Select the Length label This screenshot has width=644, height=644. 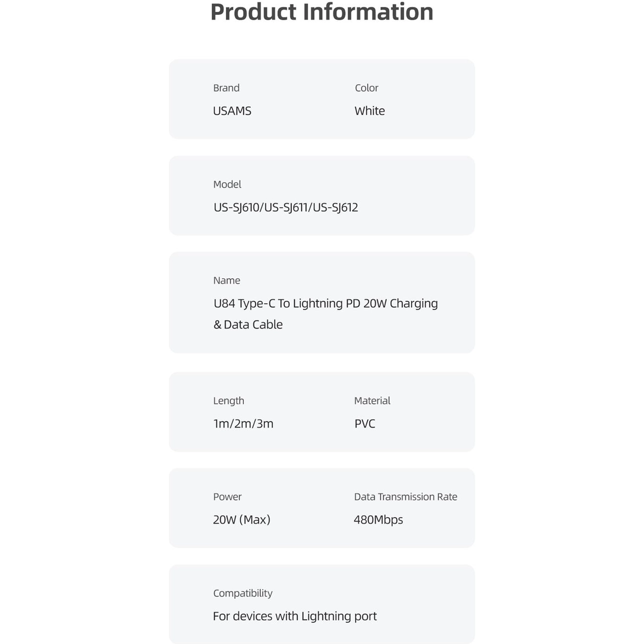(x=229, y=401)
